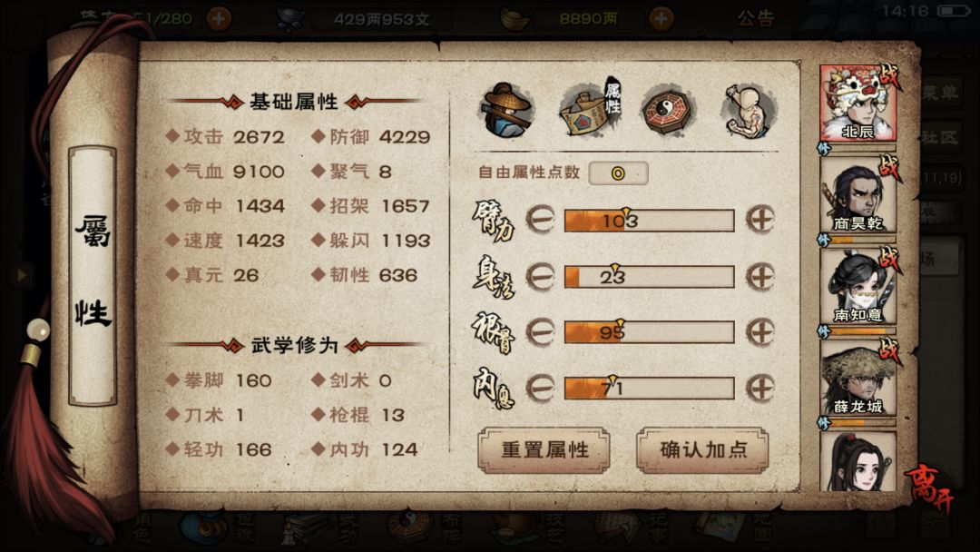Open the straw-hat character tab icon
The height and width of the screenshot is (552, 980).
507,110
